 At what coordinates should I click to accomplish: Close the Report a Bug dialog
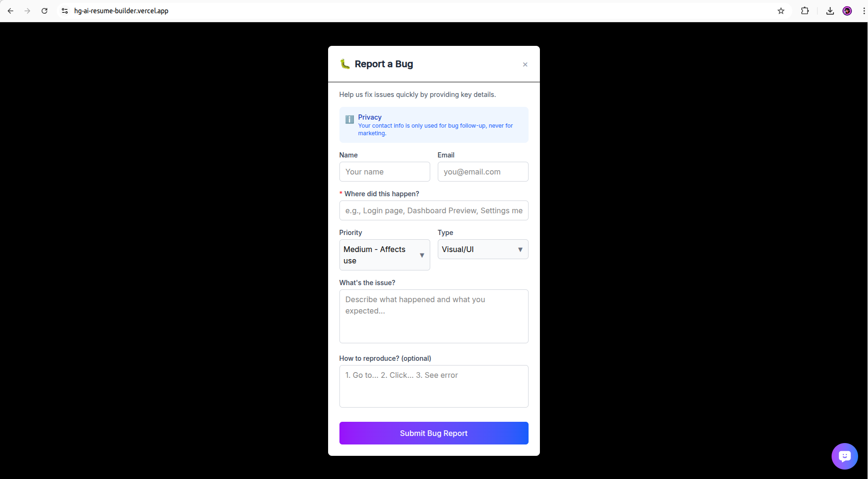525,65
